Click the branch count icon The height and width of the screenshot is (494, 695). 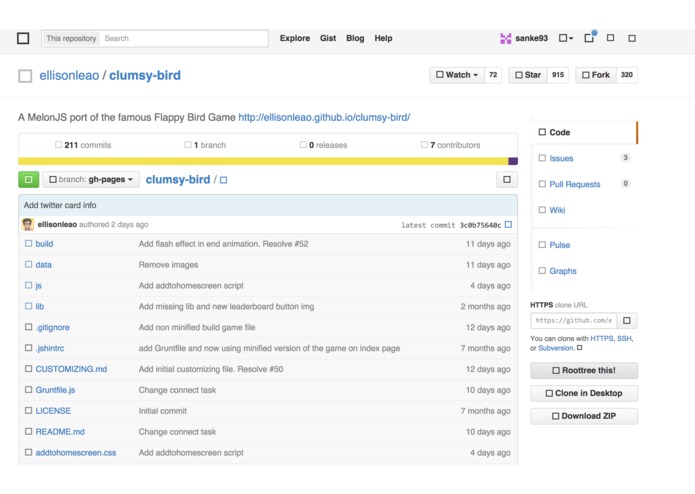[188, 145]
